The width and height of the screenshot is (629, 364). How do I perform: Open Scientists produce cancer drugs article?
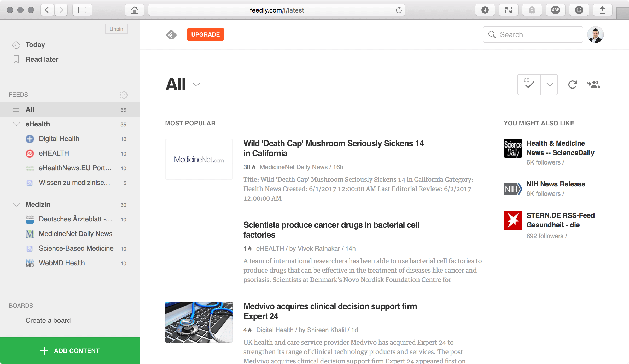[x=331, y=230]
